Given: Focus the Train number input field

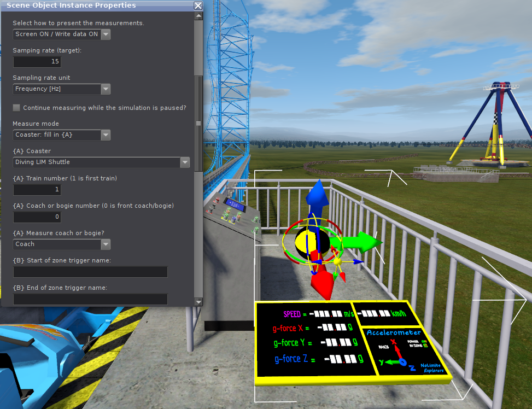Looking at the screenshot, I should (37, 190).
